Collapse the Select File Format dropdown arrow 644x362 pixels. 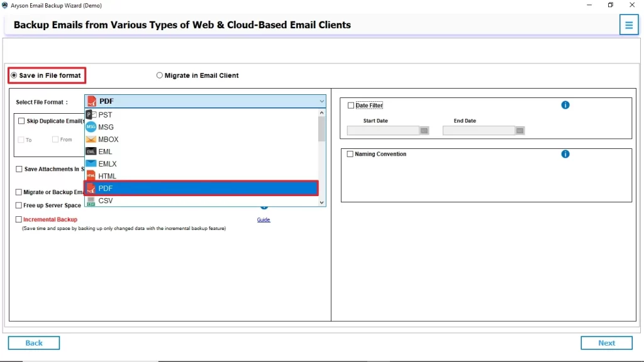pos(321,101)
